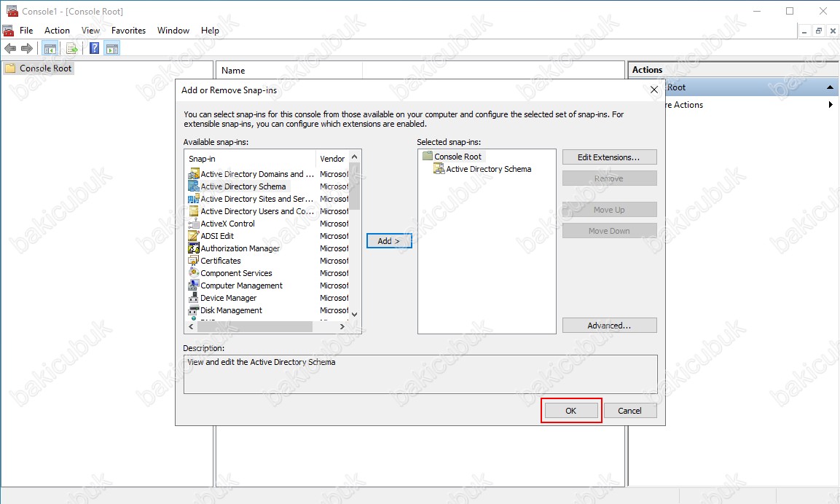The height and width of the screenshot is (504, 840).
Task: Click the Advanced... button
Action: [x=609, y=325]
